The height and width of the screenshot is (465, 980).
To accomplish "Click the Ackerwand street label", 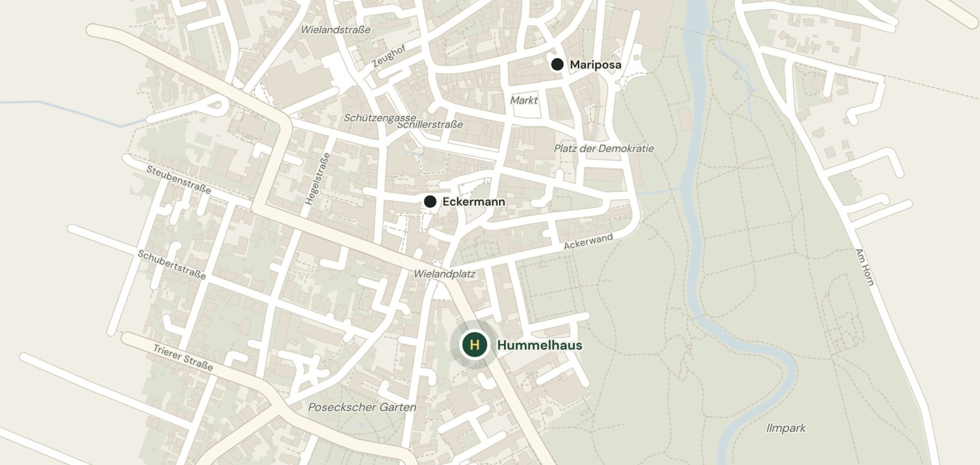I will click(x=588, y=241).
